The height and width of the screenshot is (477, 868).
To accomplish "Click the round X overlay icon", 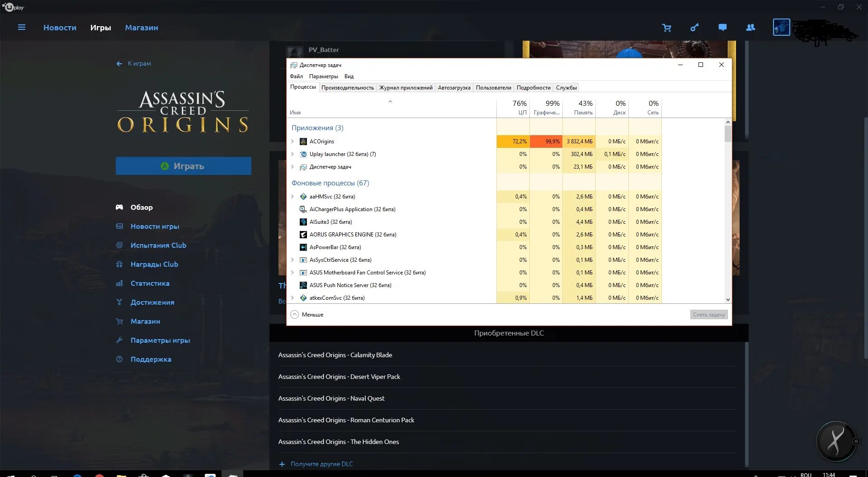I will [x=836, y=441].
